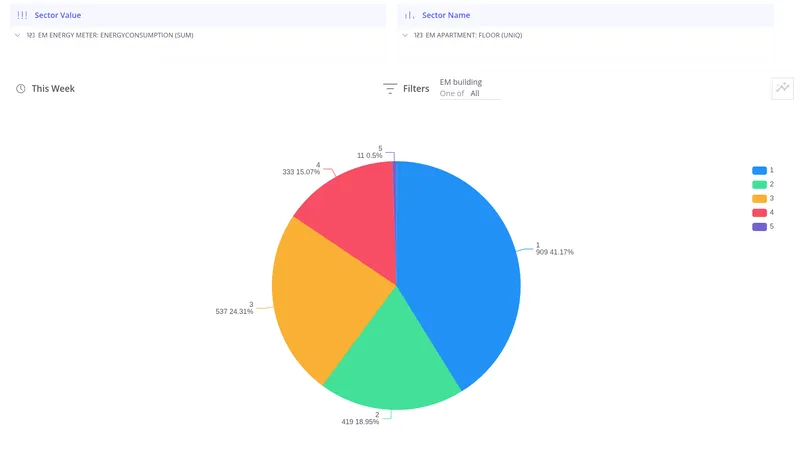The width and height of the screenshot is (800, 473).
Task: Click the This Week time range
Action: (53, 89)
